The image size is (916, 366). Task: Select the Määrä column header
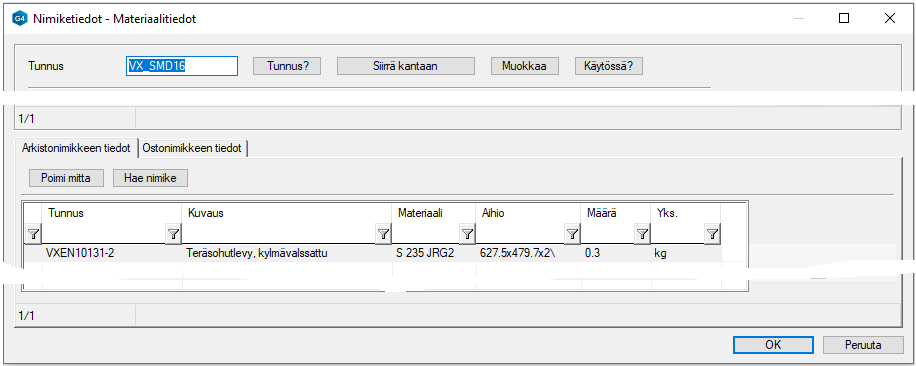[x=615, y=214]
